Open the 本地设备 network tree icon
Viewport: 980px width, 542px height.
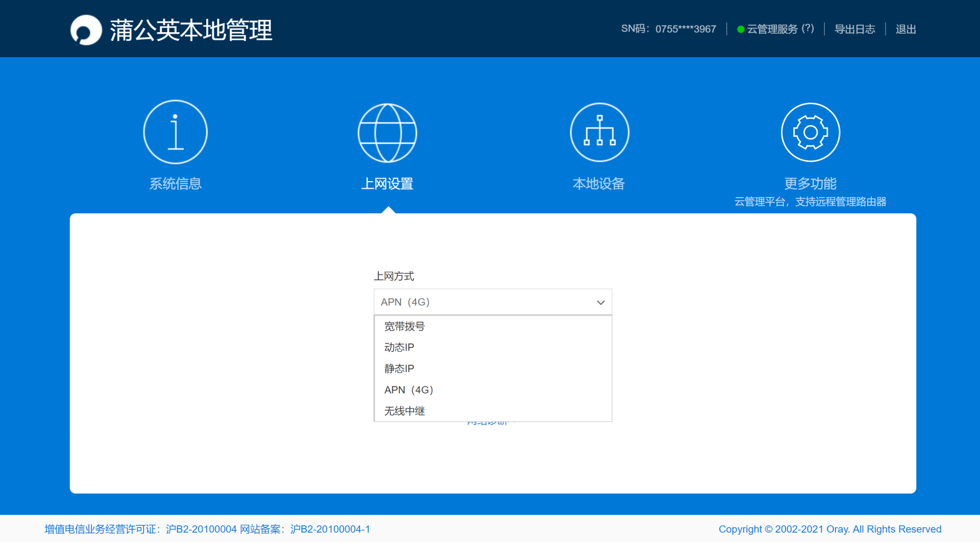(599, 132)
